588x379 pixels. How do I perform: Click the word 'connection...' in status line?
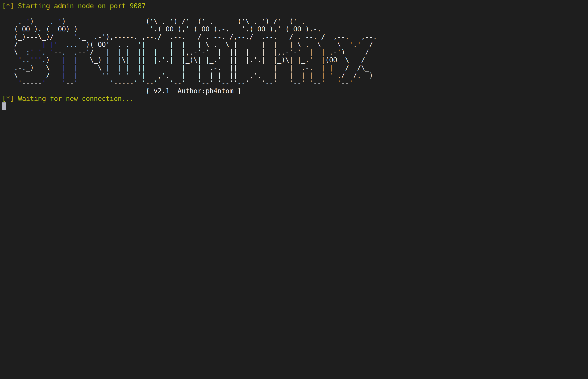point(107,99)
